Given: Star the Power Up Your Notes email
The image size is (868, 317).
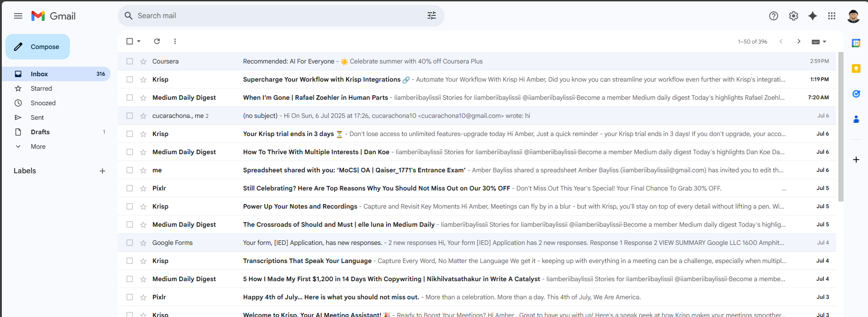Looking at the screenshot, I should pos(143,206).
